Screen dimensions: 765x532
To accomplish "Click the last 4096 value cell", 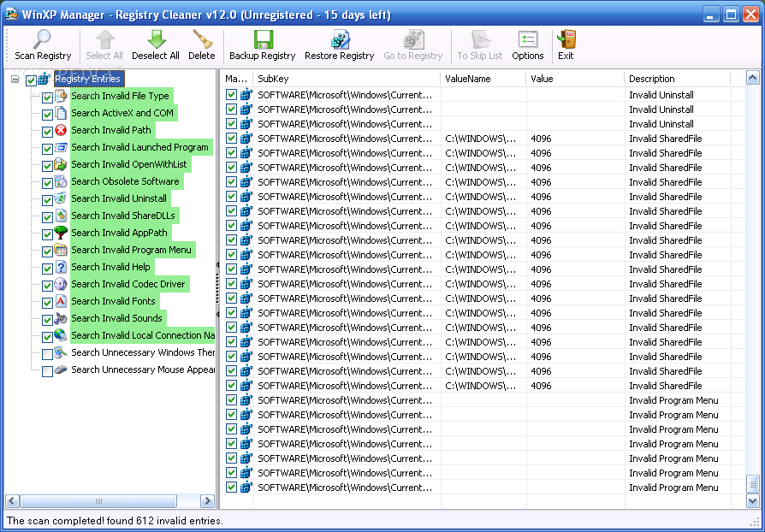I will tap(541, 386).
